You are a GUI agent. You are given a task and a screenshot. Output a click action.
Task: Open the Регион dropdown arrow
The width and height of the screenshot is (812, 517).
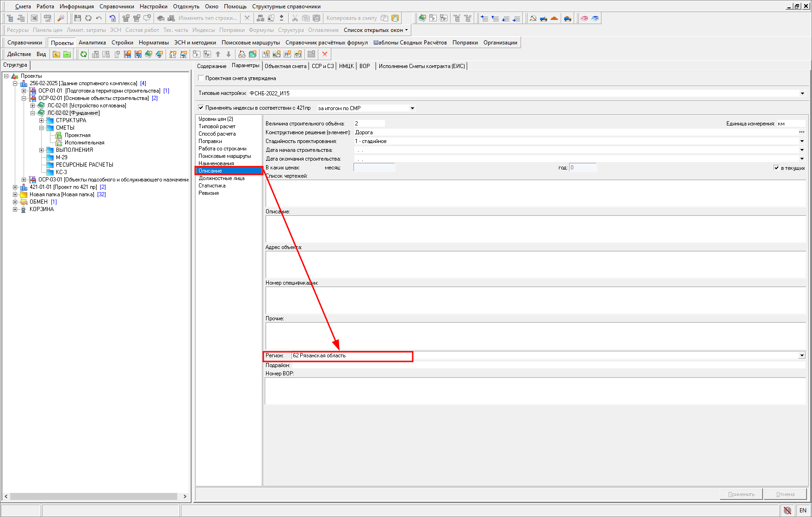click(802, 355)
